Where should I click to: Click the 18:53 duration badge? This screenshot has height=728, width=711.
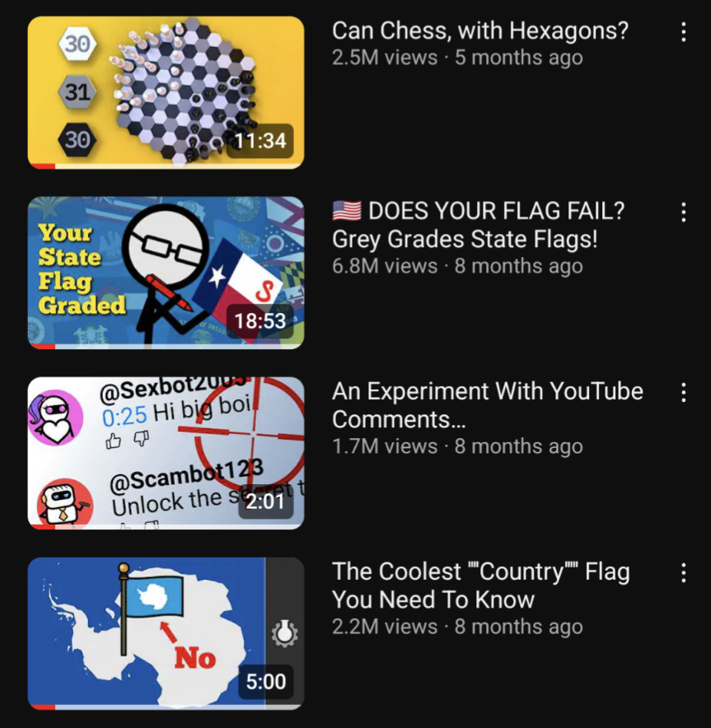point(260,321)
